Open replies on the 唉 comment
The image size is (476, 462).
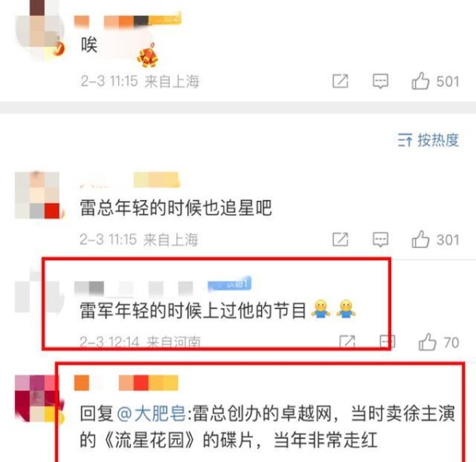click(x=380, y=81)
